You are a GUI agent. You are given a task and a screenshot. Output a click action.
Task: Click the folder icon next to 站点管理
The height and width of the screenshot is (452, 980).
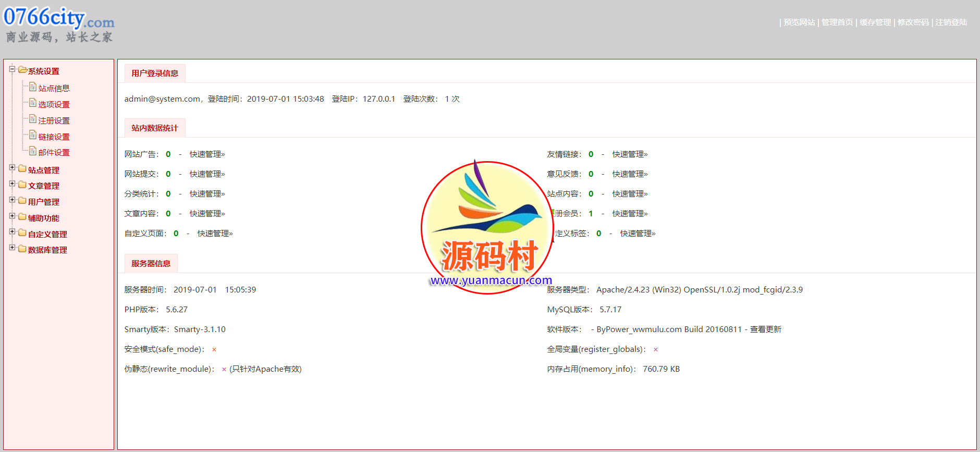[22, 169]
